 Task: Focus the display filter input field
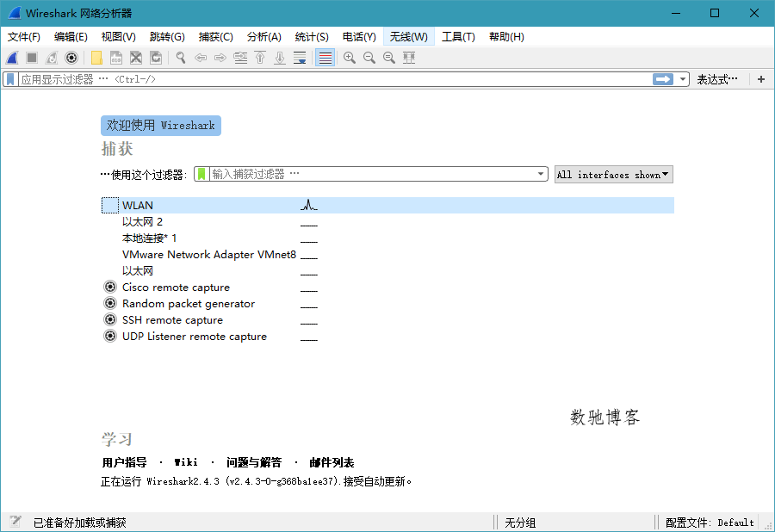pos(335,79)
